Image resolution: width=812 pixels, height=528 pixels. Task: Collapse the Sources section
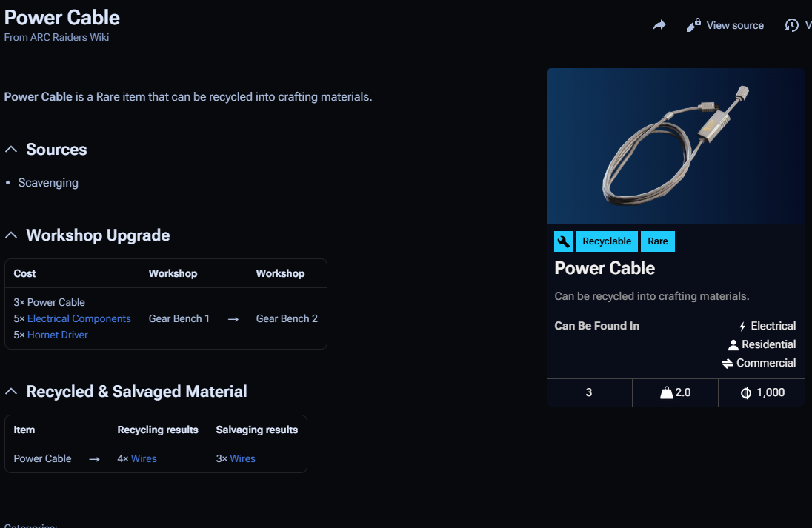(x=11, y=150)
